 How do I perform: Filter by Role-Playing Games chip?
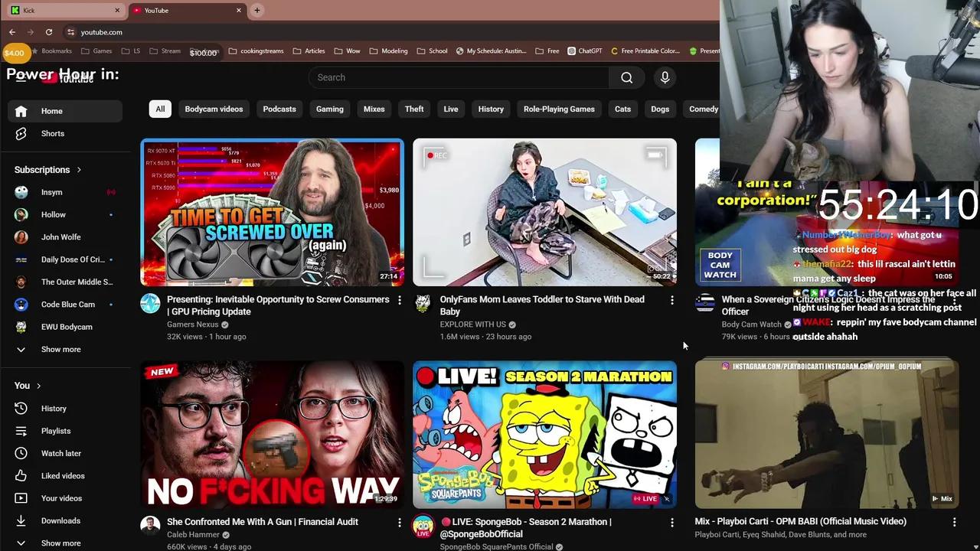click(x=559, y=109)
